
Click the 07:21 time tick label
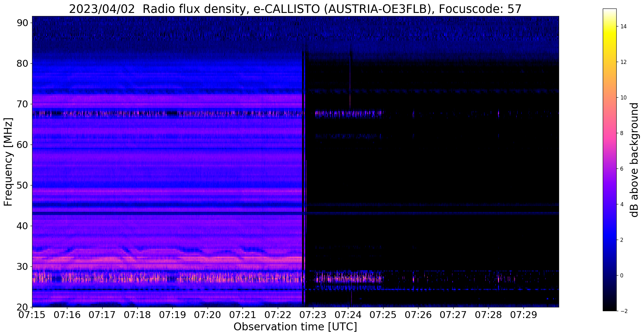(243, 315)
